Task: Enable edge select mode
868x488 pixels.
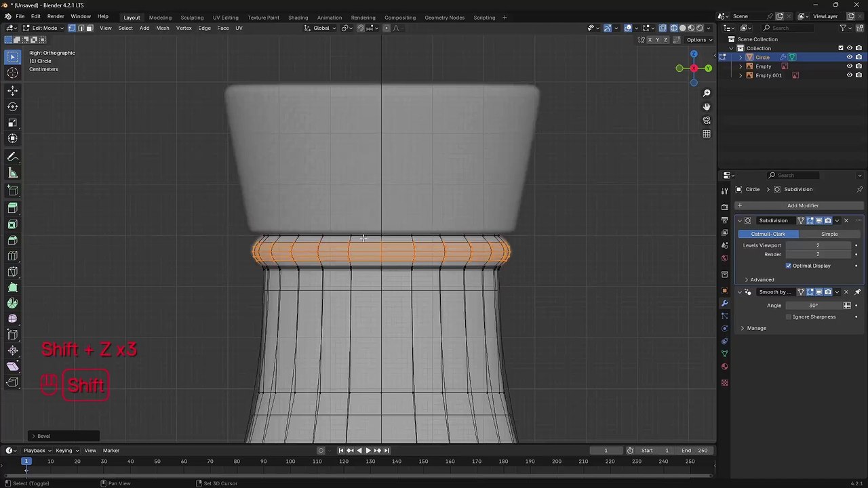Action: tap(80, 28)
